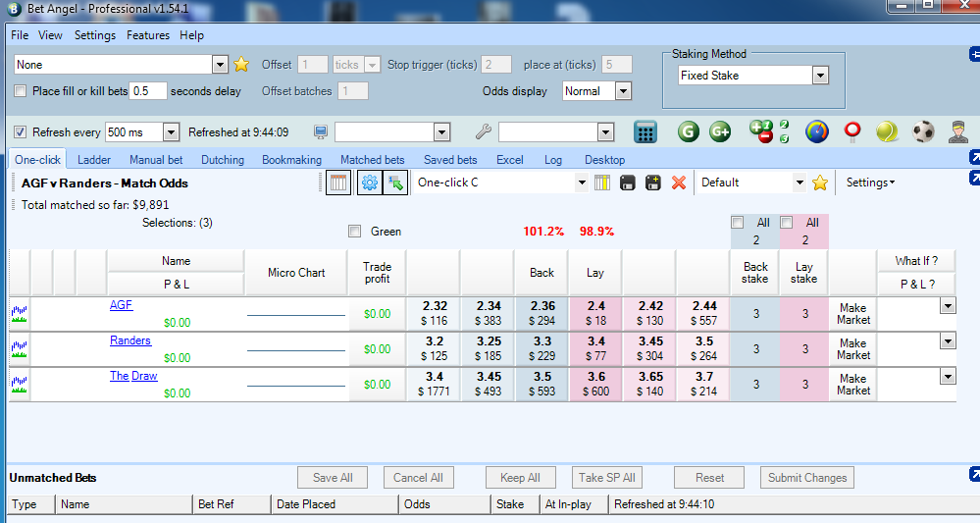Click Randers lay price 3.4

tap(595, 348)
